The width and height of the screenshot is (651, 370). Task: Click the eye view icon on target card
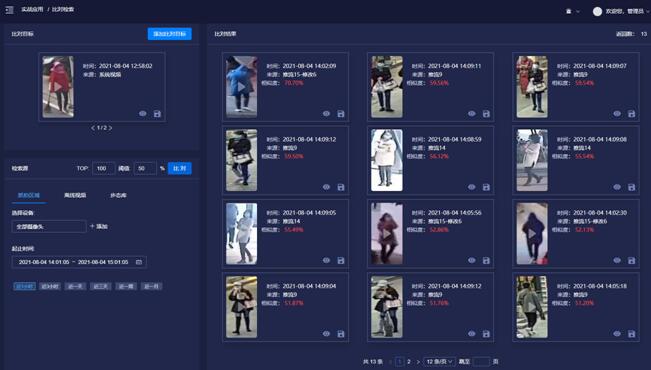[142, 114]
